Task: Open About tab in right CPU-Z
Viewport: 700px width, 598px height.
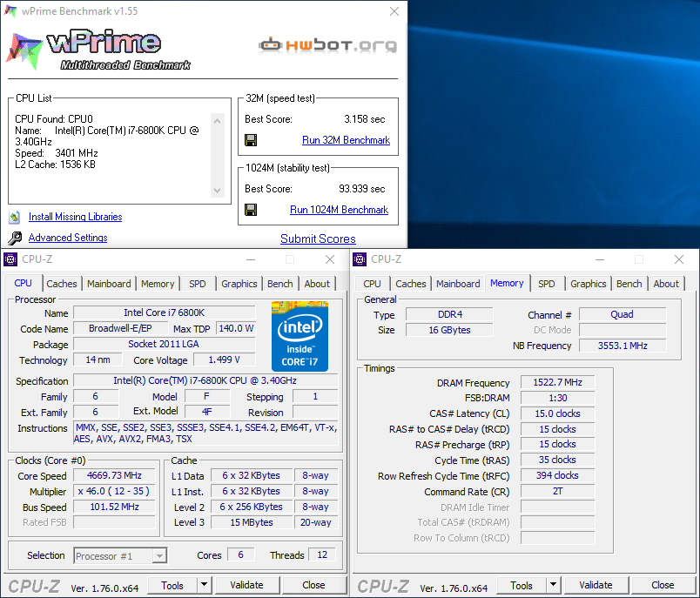Action: (666, 284)
